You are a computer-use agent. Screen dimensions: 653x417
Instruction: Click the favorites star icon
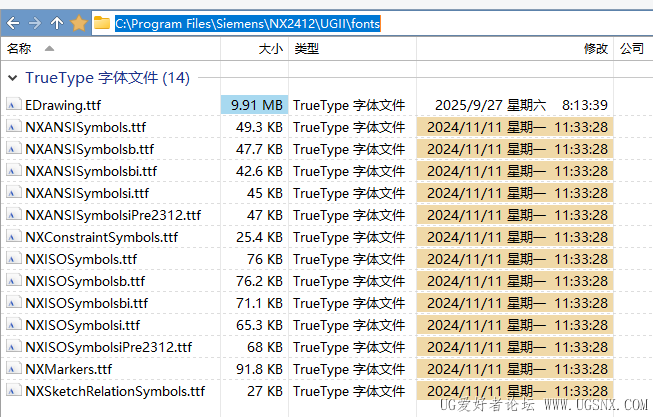coord(79,22)
